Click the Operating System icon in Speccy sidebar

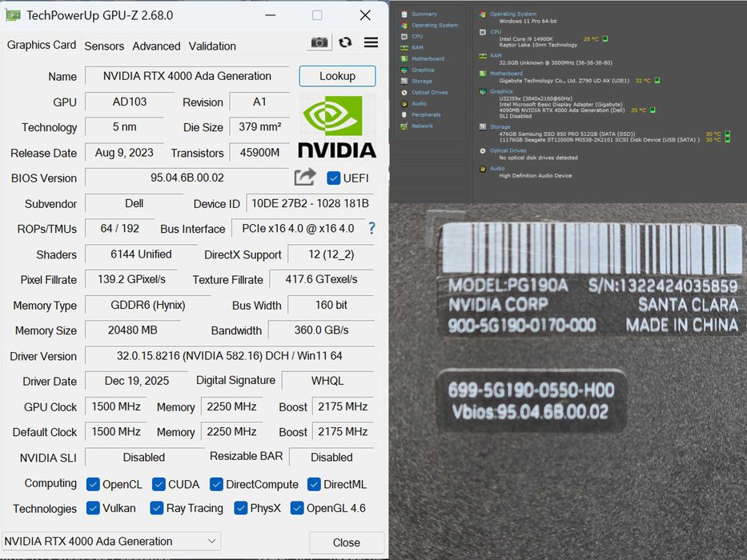tap(404, 26)
